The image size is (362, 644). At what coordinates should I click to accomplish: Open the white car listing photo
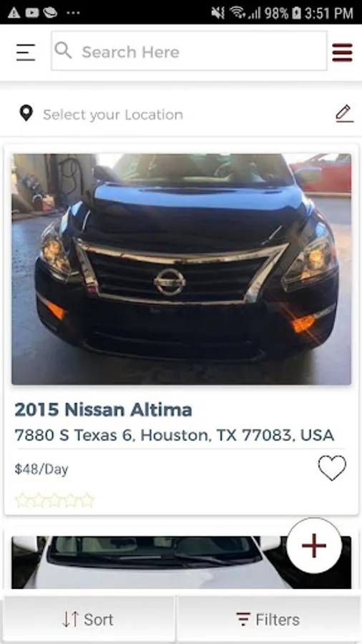(x=182, y=562)
